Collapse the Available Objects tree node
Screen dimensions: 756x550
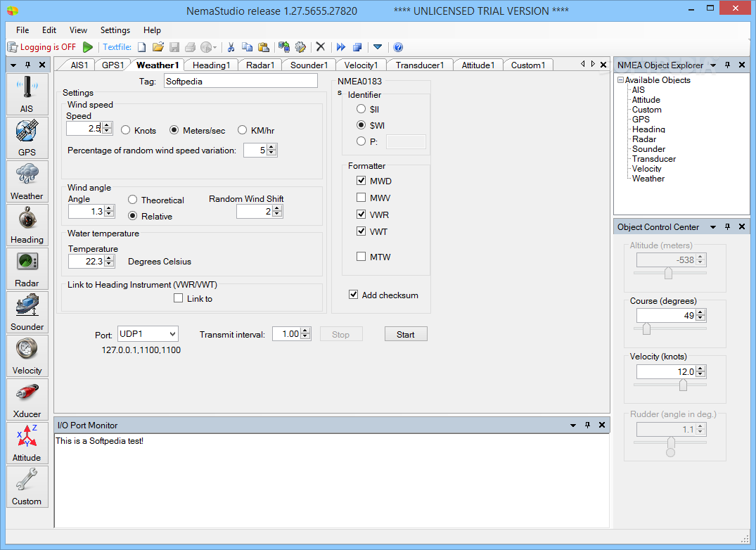tap(620, 80)
